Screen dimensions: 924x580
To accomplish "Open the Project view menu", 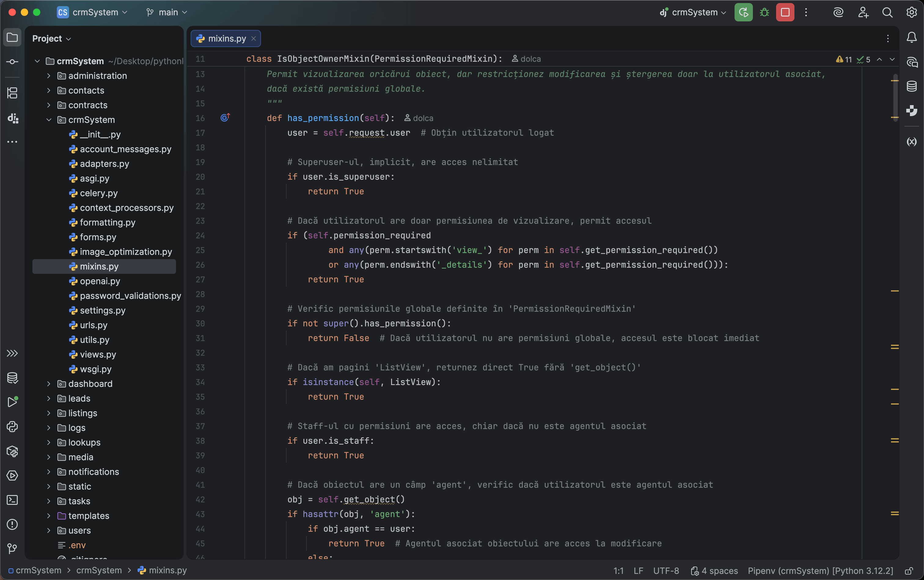I will (x=51, y=38).
